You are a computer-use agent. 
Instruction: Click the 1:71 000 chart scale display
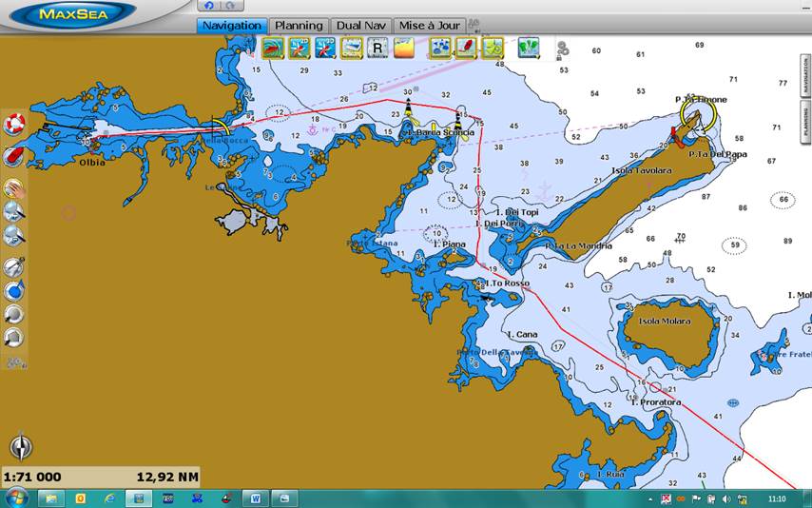33,477
